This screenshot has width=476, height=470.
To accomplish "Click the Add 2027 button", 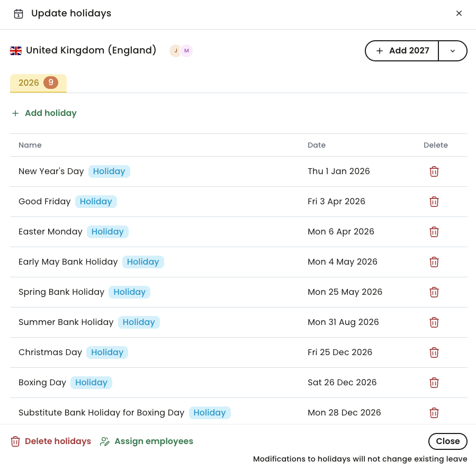I will [401, 51].
